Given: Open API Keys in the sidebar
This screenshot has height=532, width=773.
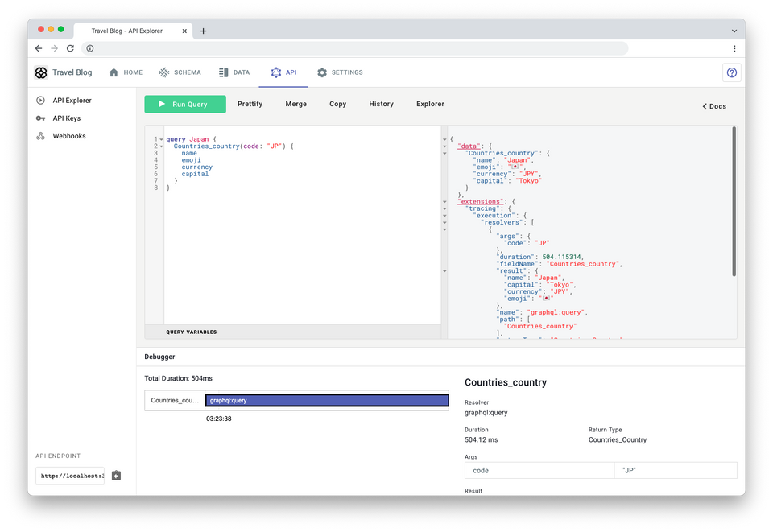Looking at the screenshot, I should [x=66, y=118].
